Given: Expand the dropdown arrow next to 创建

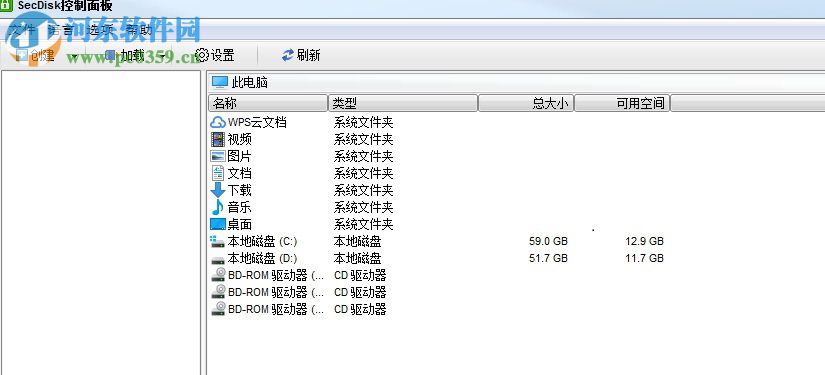Looking at the screenshot, I should (74, 56).
